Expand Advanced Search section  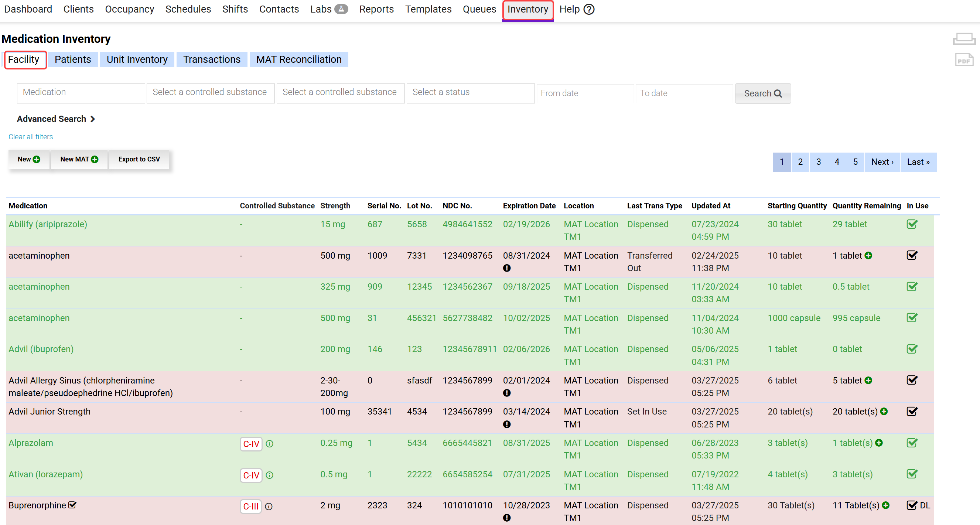coord(55,119)
